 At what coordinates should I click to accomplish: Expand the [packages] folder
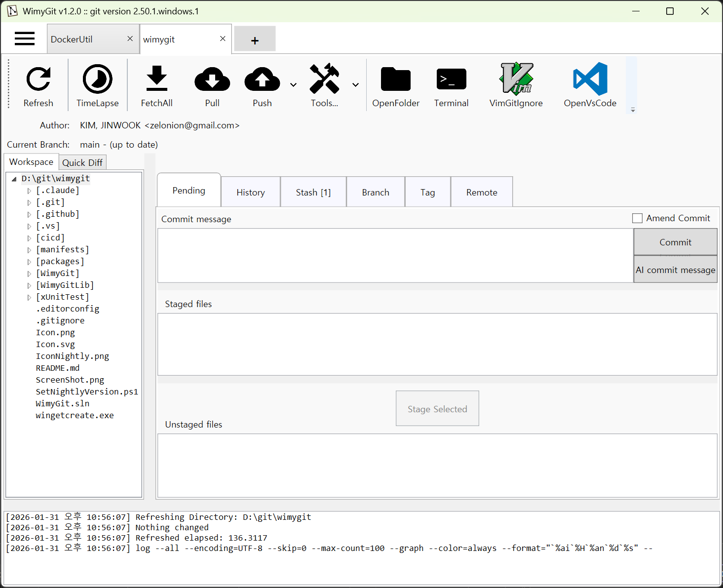[29, 262]
